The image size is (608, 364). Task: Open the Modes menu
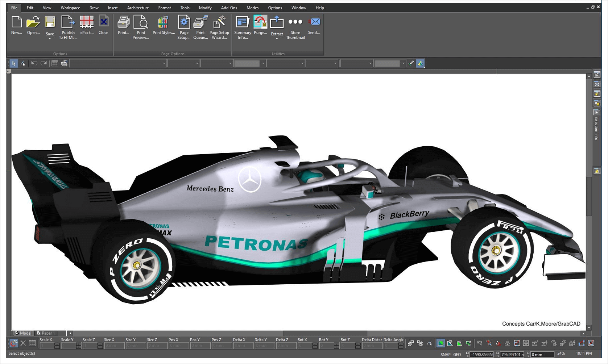coord(252,8)
